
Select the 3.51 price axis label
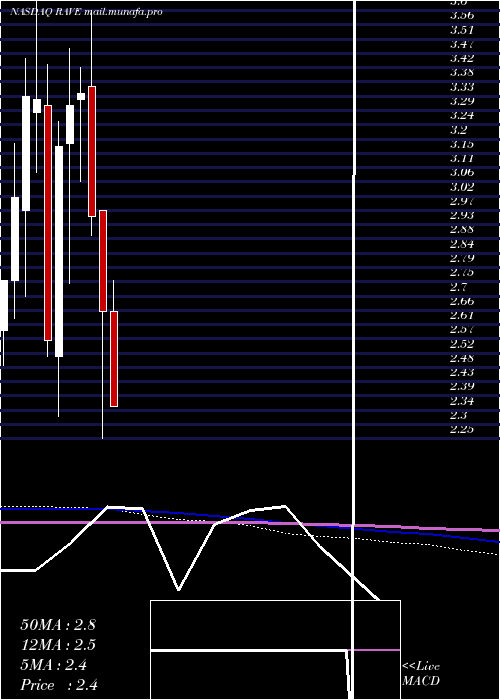pyautogui.click(x=462, y=29)
